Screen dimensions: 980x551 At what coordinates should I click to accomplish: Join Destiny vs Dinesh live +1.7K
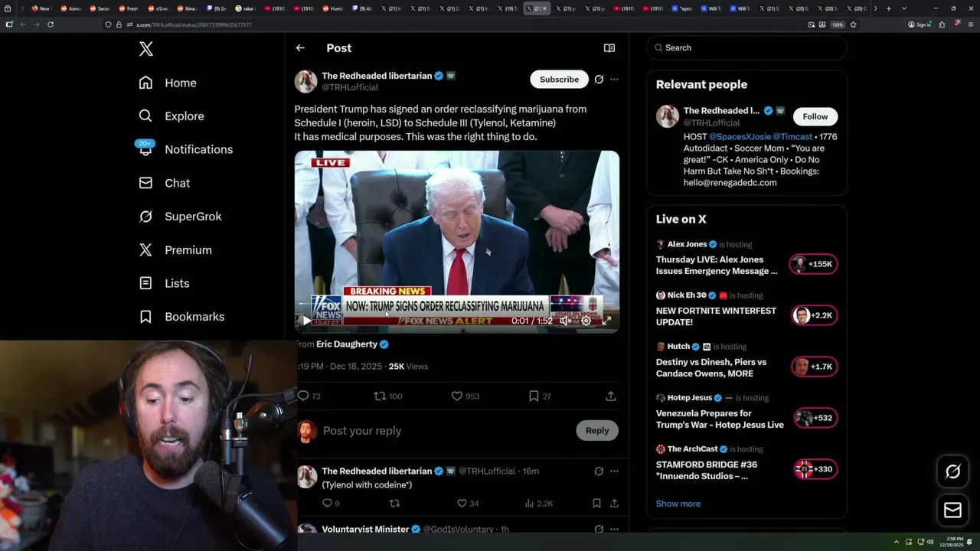click(x=814, y=367)
